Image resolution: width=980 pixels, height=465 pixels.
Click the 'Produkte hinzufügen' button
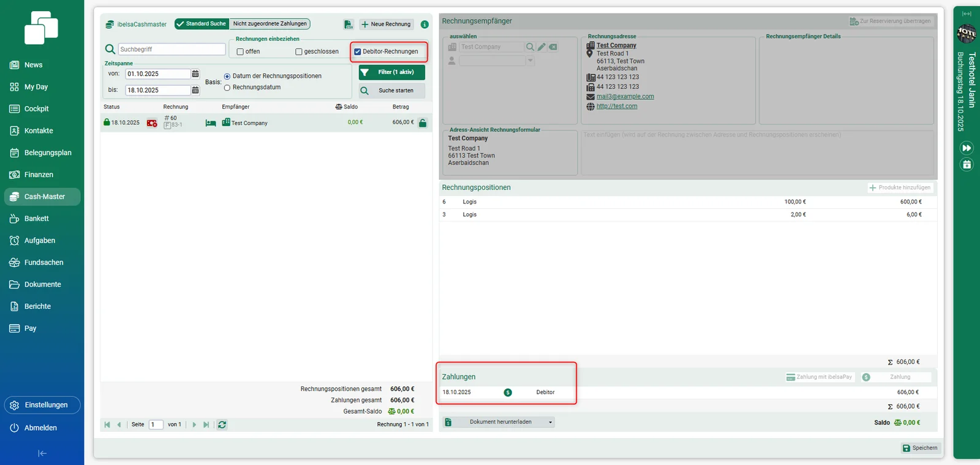point(900,187)
